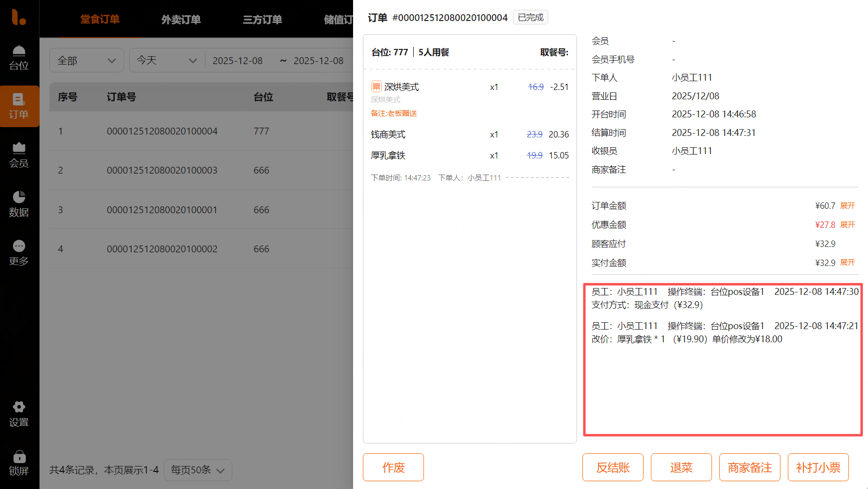
Task: Expand the 实付金额 breakdown
Action: [847, 263]
